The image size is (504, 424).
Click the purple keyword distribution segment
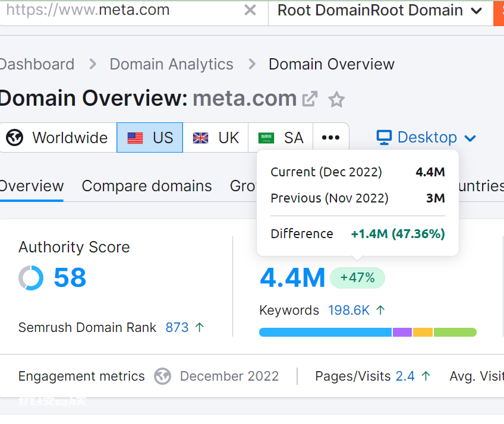[x=402, y=332]
